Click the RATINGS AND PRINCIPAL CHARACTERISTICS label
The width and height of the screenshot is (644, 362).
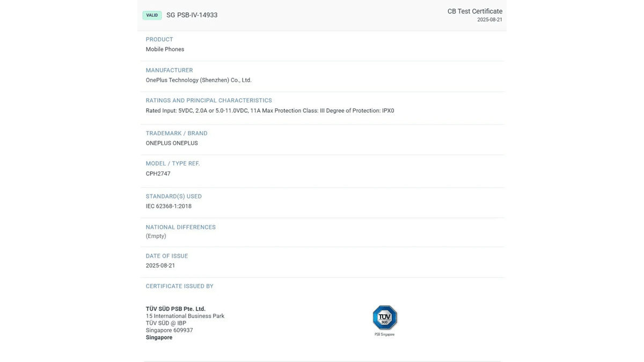(x=209, y=100)
